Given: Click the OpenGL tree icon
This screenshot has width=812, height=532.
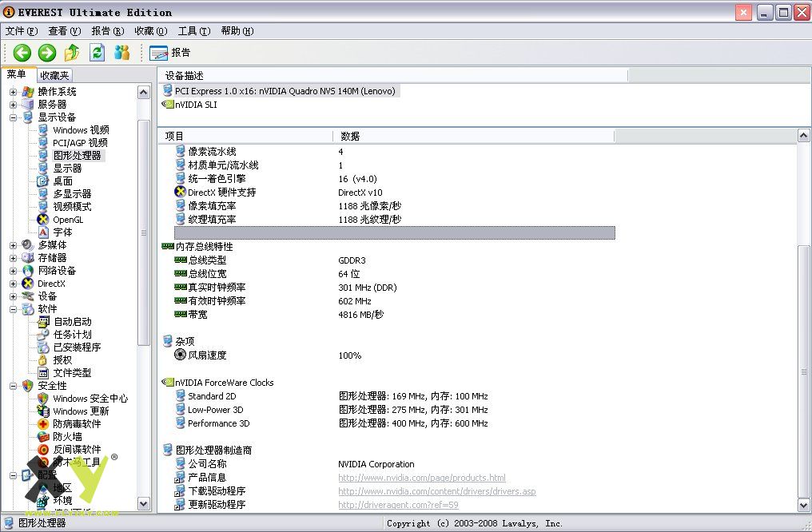Looking at the screenshot, I should pyautogui.click(x=43, y=220).
